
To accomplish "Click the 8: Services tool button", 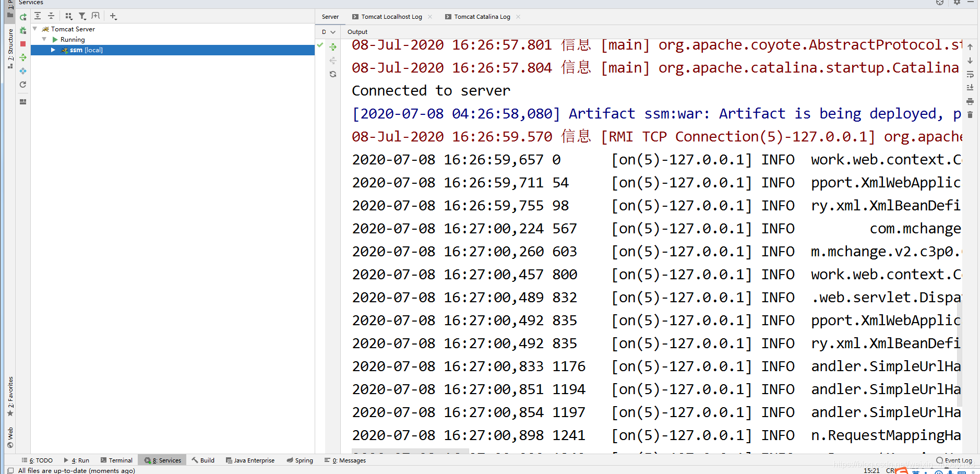I will pyautogui.click(x=163, y=460).
